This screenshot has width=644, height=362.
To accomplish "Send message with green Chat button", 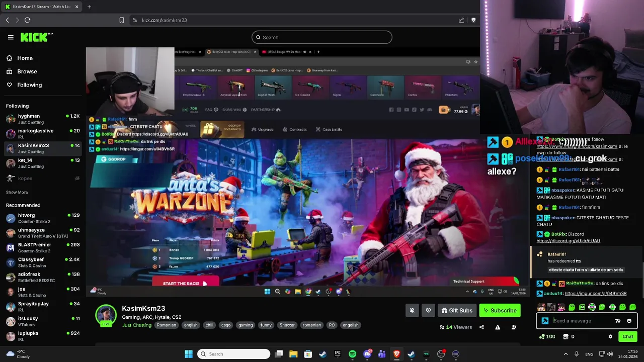I will [627, 337].
